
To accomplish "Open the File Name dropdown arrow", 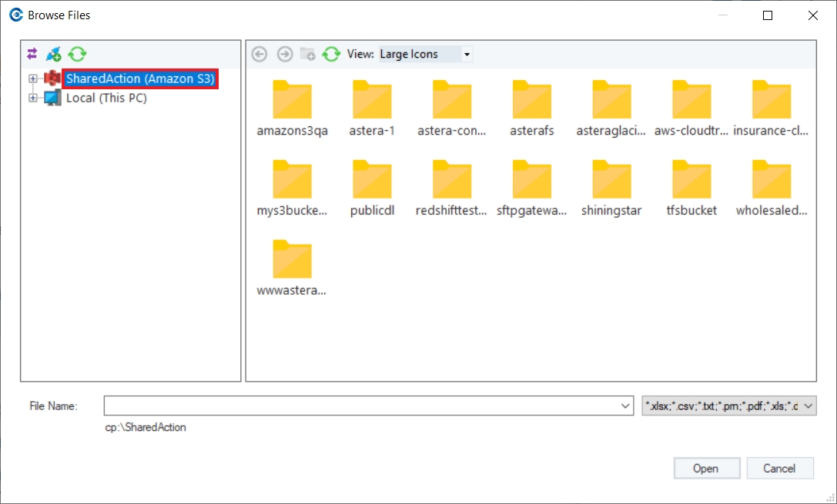I will [x=625, y=406].
